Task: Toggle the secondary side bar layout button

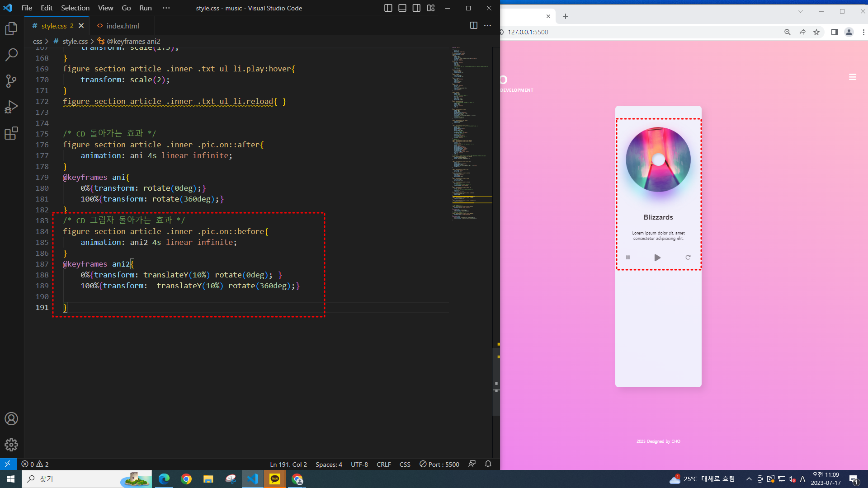Action: (x=416, y=8)
